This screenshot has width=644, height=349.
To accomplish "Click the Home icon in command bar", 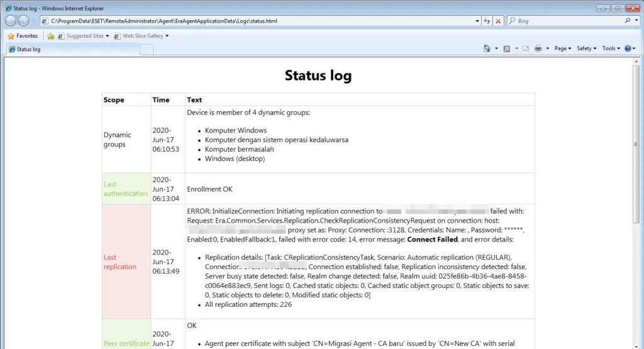I will point(487,48).
